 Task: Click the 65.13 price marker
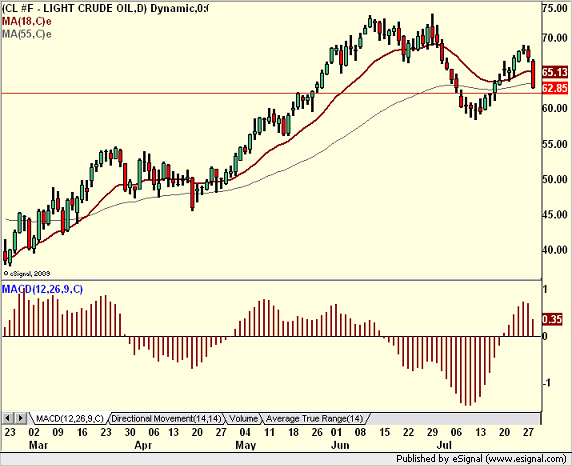(x=555, y=72)
